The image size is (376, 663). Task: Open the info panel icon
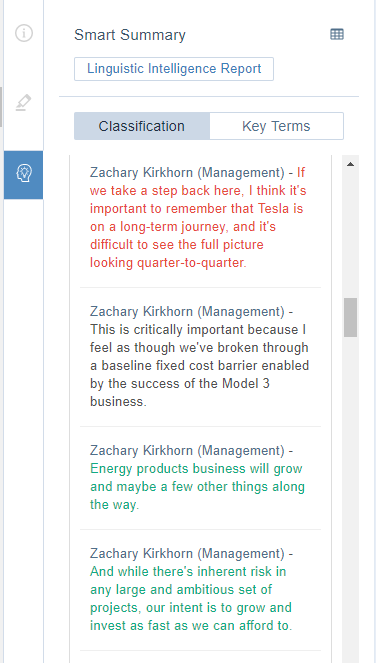[24, 33]
